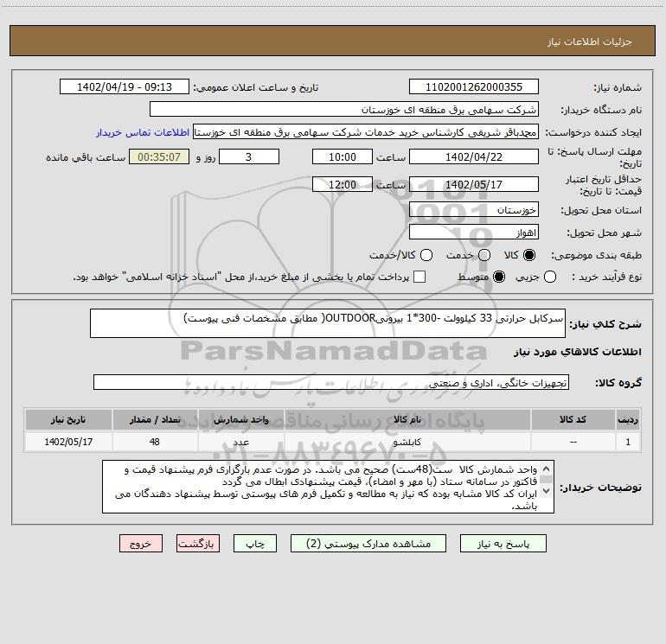666x644 pixels.
Task: Click the goods group field تجهیزات خانگی
Action: coord(331,382)
